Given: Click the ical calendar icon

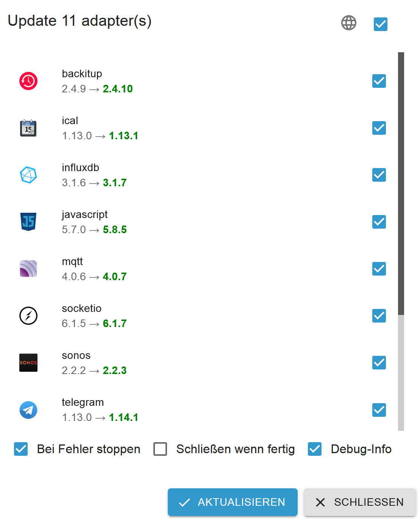Looking at the screenshot, I should 28,128.
